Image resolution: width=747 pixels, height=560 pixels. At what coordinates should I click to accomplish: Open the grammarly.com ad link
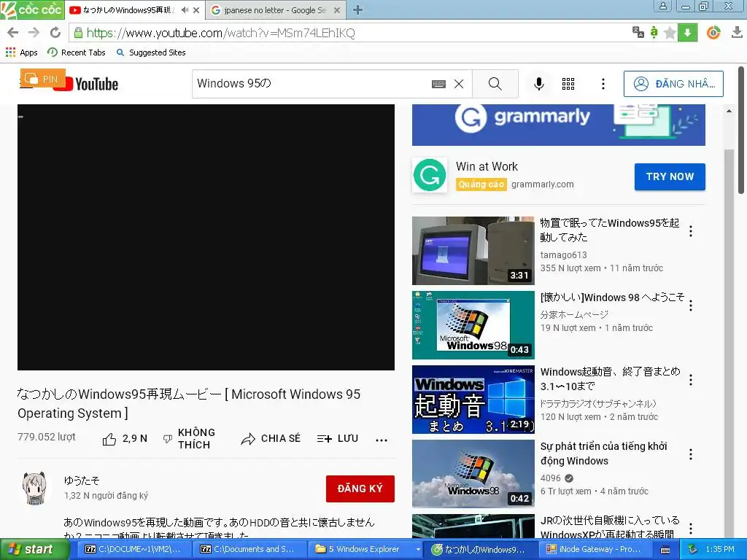[542, 184]
